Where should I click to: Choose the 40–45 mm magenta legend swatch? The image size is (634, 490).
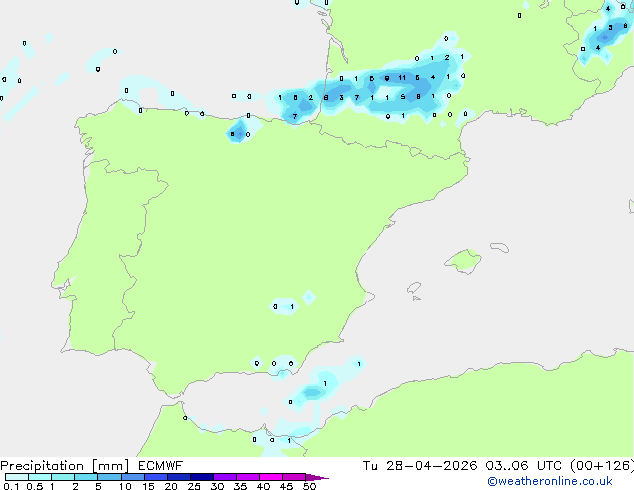(271, 477)
